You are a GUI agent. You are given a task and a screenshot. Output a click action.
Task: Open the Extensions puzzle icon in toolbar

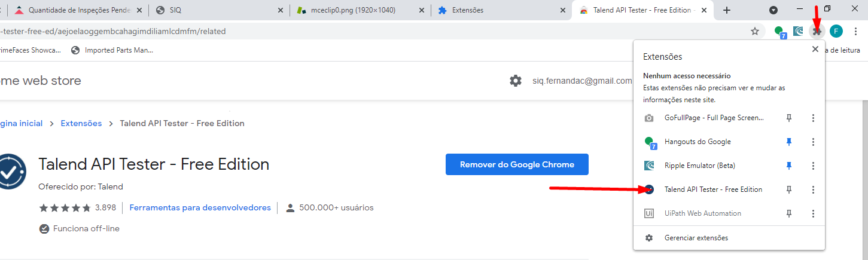tap(817, 31)
